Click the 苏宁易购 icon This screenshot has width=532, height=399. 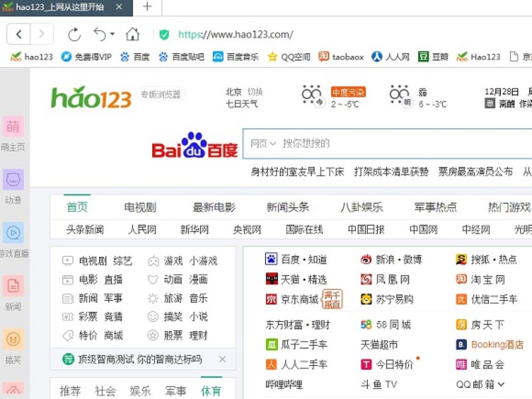(366, 299)
